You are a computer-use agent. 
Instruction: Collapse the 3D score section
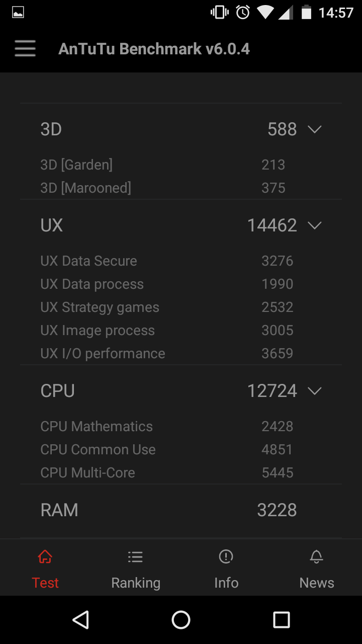(315, 129)
